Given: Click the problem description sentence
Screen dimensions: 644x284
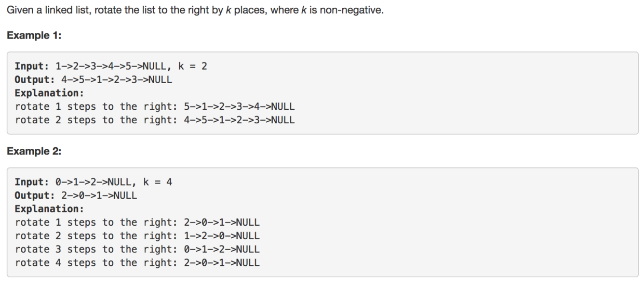Looking at the screenshot, I should [x=195, y=11].
